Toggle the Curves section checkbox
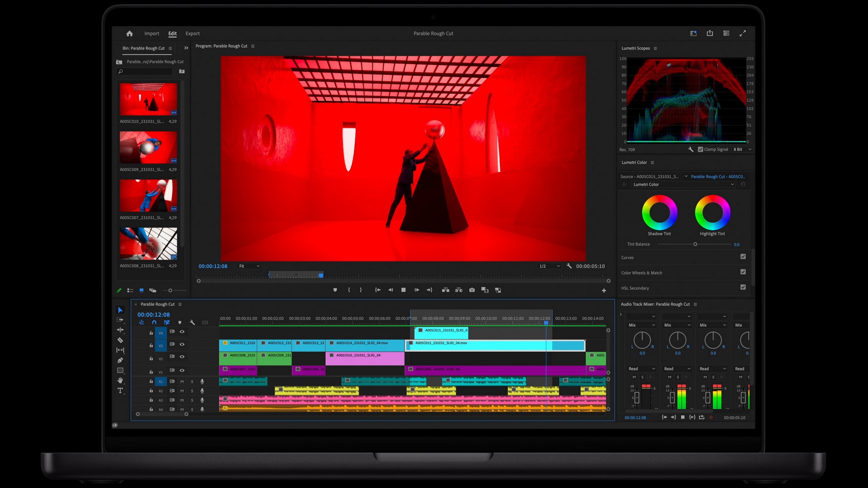Image resolution: width=868 pixels, height=488 pixels. click(x=743, y=257)
